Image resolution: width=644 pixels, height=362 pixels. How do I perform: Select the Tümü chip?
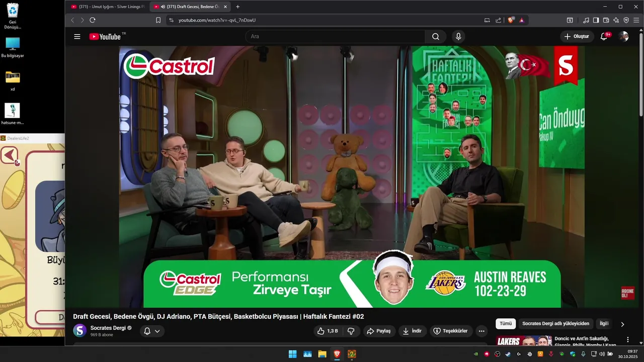tap(506, 324)
